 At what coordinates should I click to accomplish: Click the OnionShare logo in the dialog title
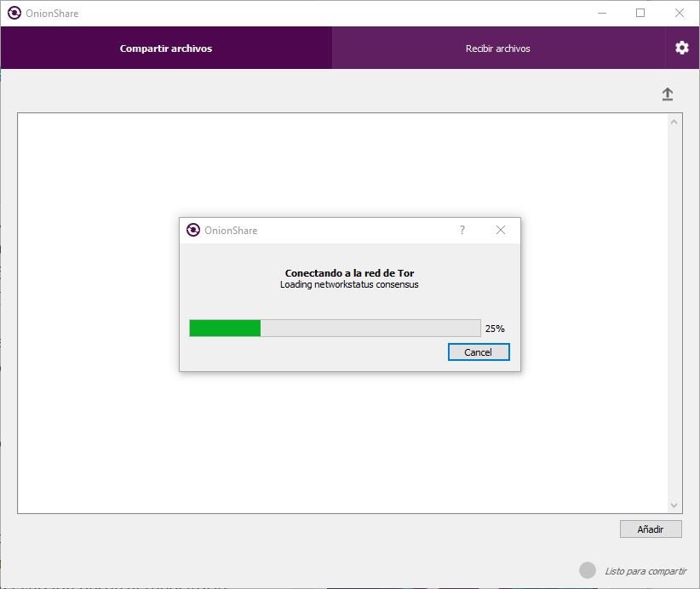[192, 230]
